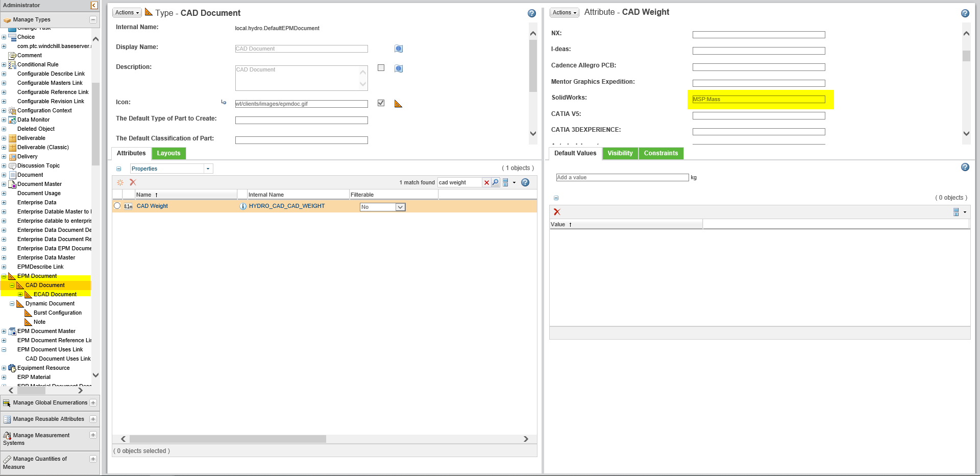The height and width of the screenshot is (476, 980).
Task: Click the copy icon next to the Display Name field
Action: (399, 49)
